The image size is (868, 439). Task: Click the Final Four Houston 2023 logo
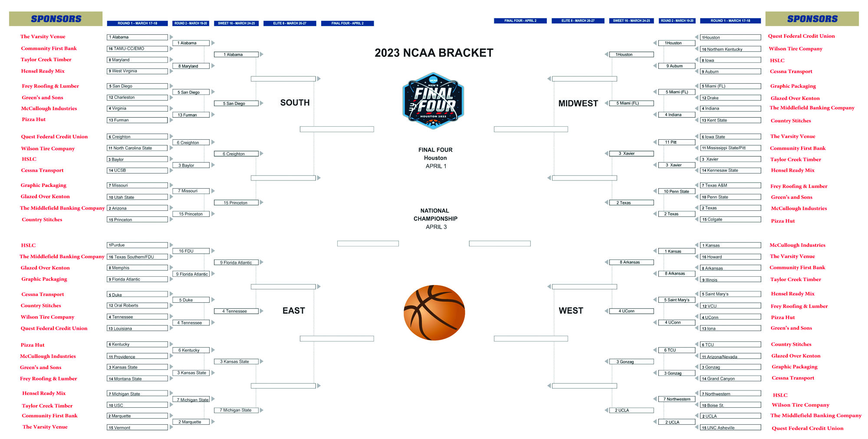pyautogui.click(x=433, y=101)
